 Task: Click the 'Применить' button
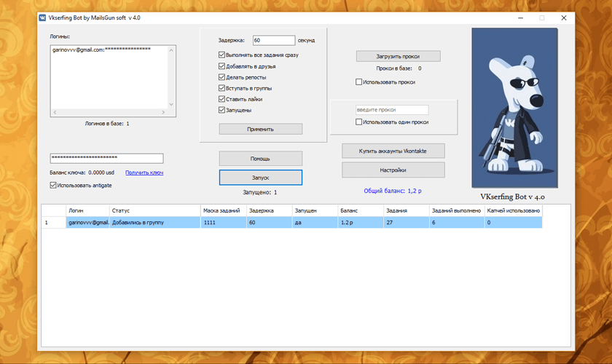point(260,129)
